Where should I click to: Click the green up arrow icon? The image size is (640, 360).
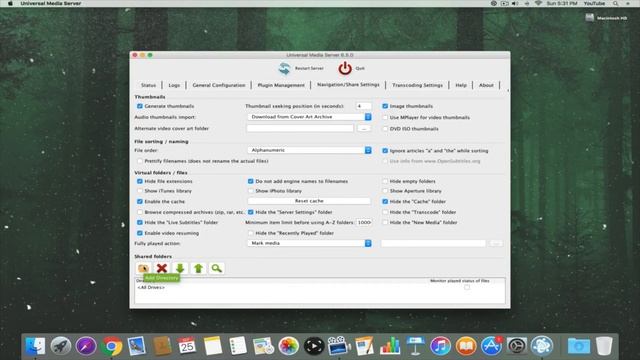(198, 268)
